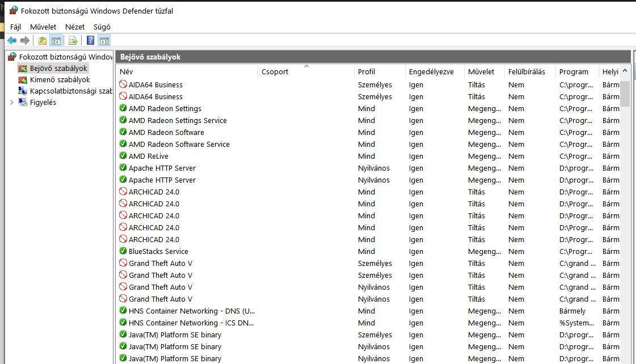Click the green icon of HNS Container Networking - DNS

click(x=123, y=311)
